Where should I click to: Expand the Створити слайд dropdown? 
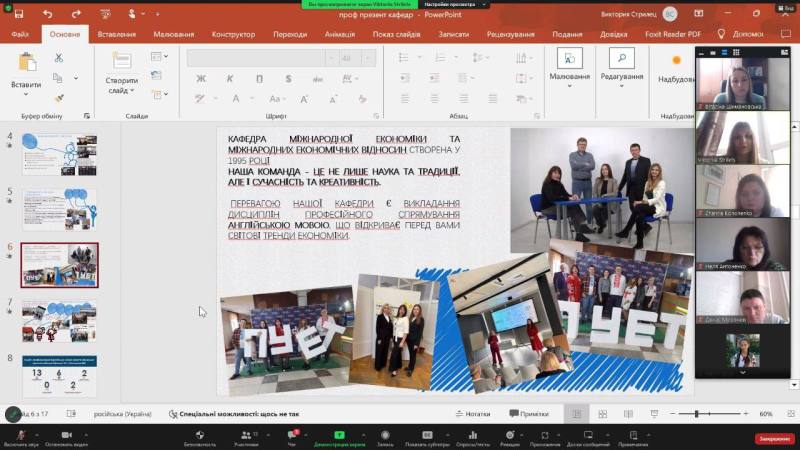click(x=122, y=91)
